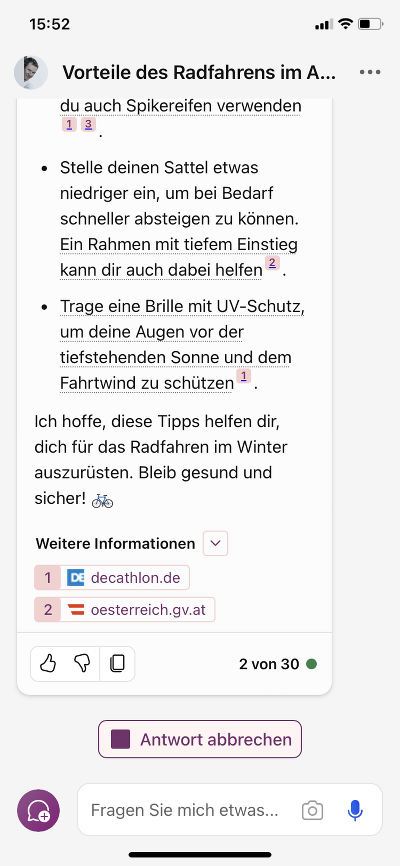Viewport: 400px width, 866px height.
Task: Tap the thumbs down icon
Action: coord(82,663)
